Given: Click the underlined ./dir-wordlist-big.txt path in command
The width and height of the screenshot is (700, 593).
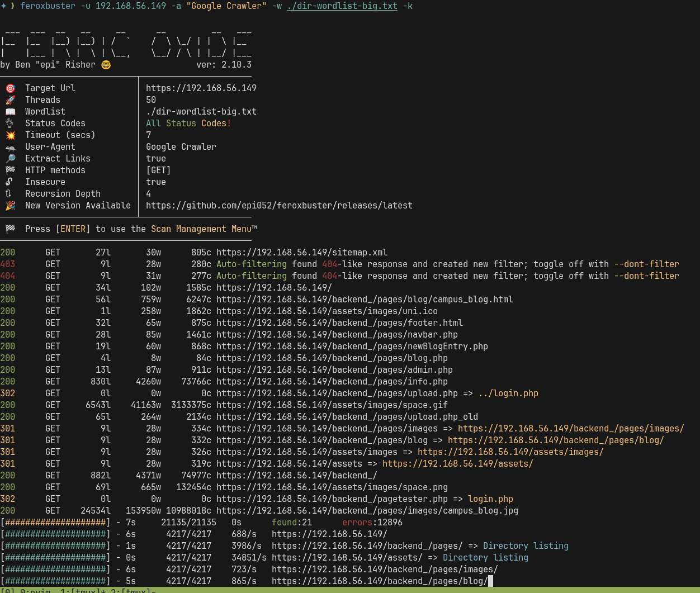Looking at the screenshot, I should [x=342, y=6].
